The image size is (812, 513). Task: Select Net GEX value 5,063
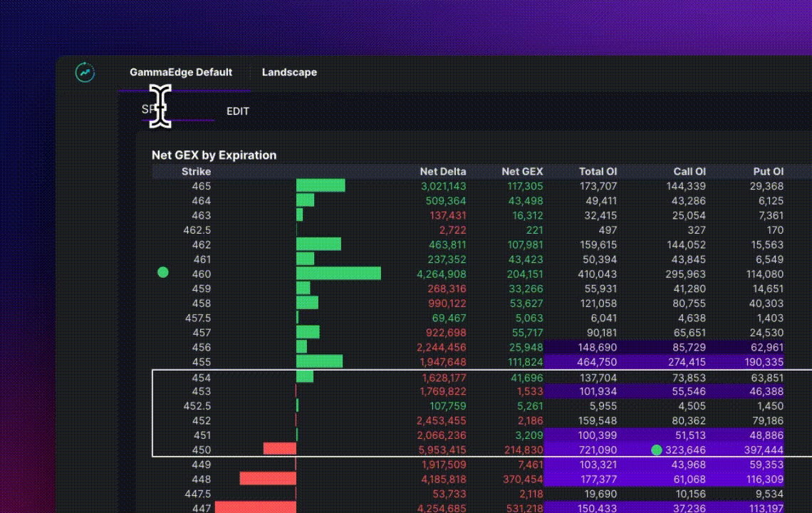click(x=529, y=318)
